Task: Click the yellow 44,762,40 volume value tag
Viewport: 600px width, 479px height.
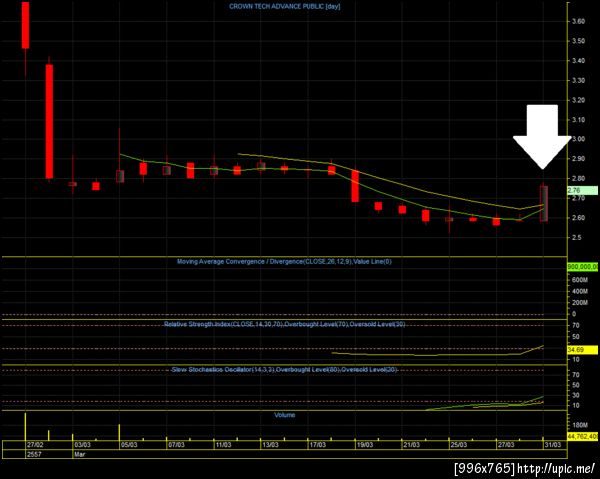Action: coord(582,436)
